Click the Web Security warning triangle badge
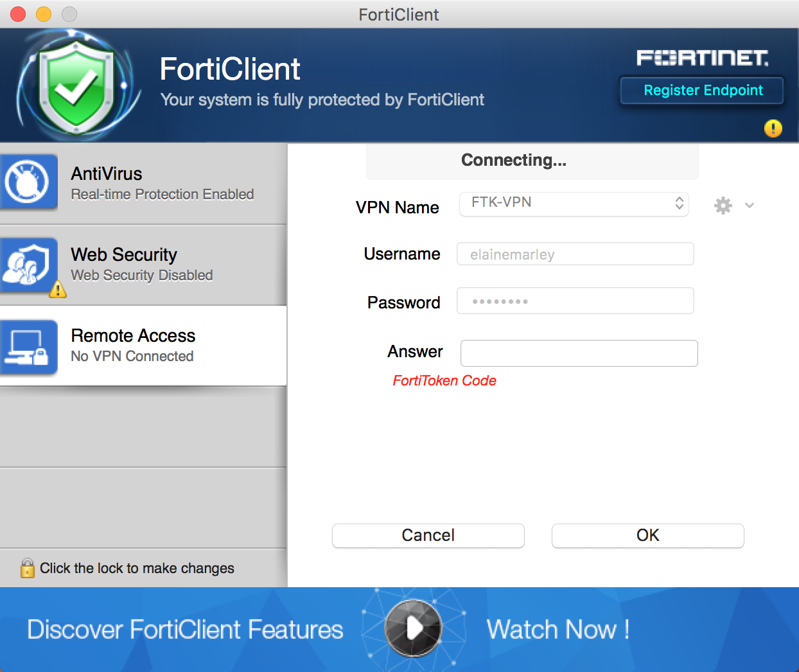 click(58, 290)
